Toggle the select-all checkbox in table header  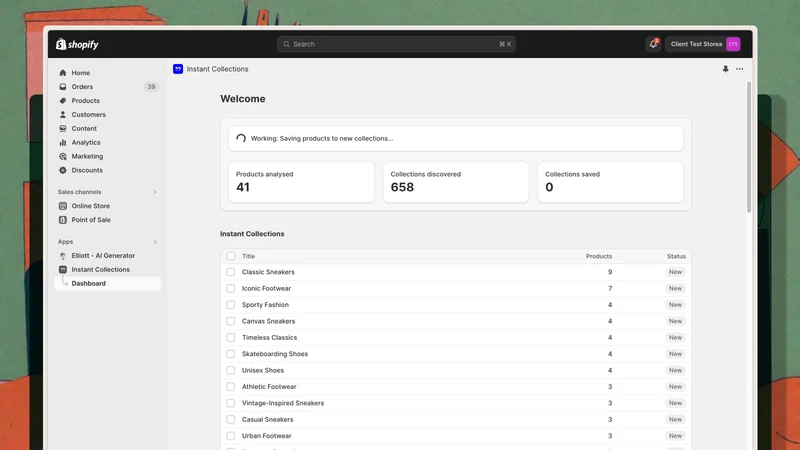pos(231,256)
